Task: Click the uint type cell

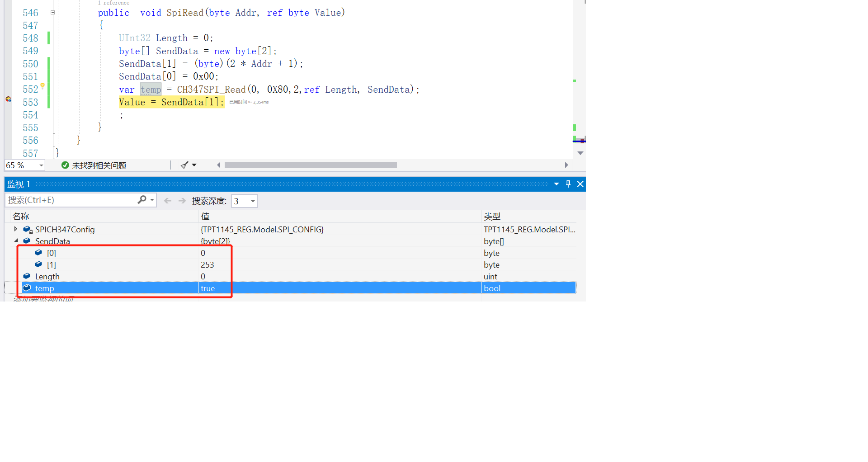Action: pos(529,276)
